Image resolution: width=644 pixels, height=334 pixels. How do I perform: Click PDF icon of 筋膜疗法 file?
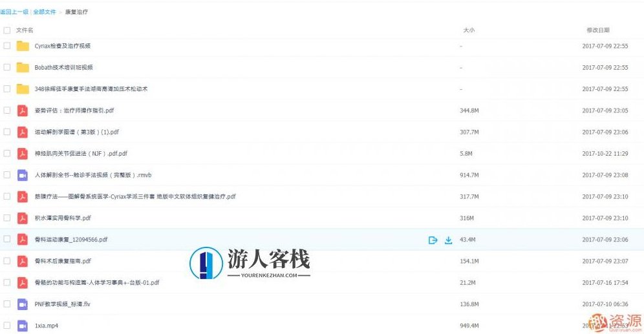[x=23, y=196]
